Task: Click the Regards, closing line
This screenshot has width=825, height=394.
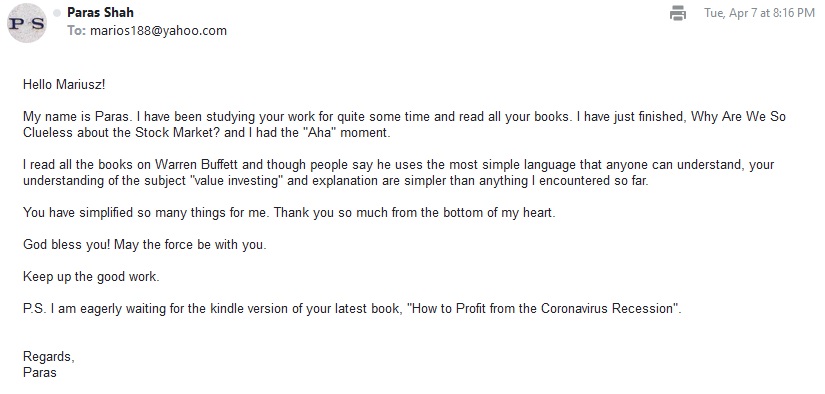Action: point(48,357)
